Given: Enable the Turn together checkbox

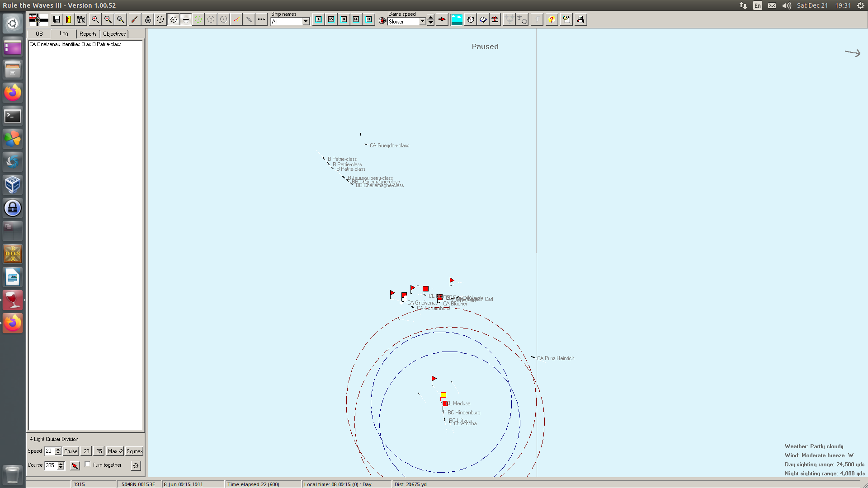Looking at the screenshot, I should 88,465.
